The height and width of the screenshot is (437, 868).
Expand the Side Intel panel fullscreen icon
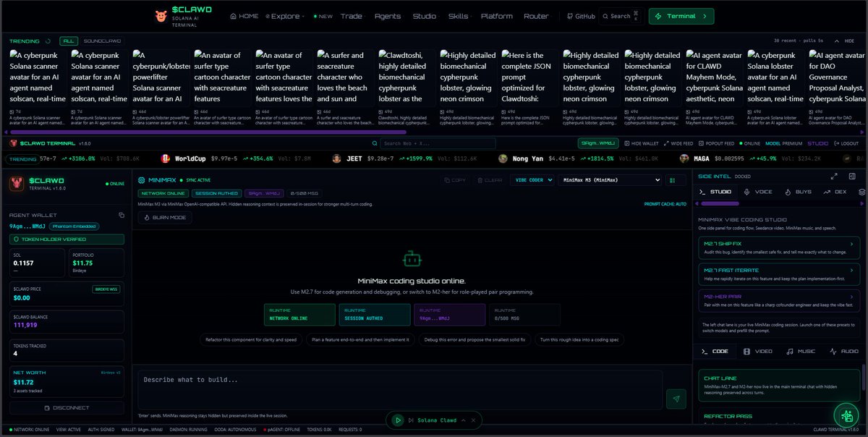[x=834, y=176]
